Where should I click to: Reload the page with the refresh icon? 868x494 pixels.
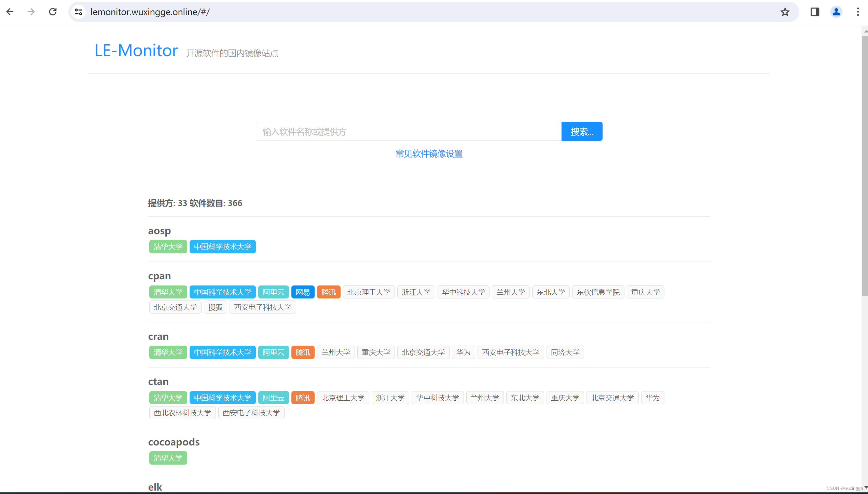[x=53, y=12]
